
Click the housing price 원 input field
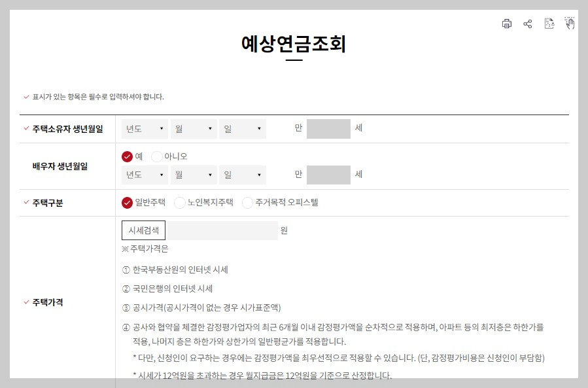pyautogui.click(x=222, y=230)
